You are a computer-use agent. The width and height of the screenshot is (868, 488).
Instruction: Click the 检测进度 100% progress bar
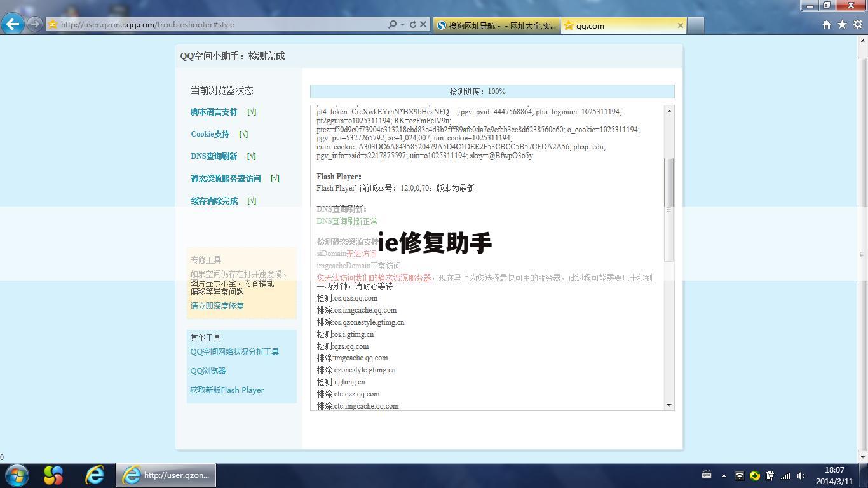pos(492,91)
